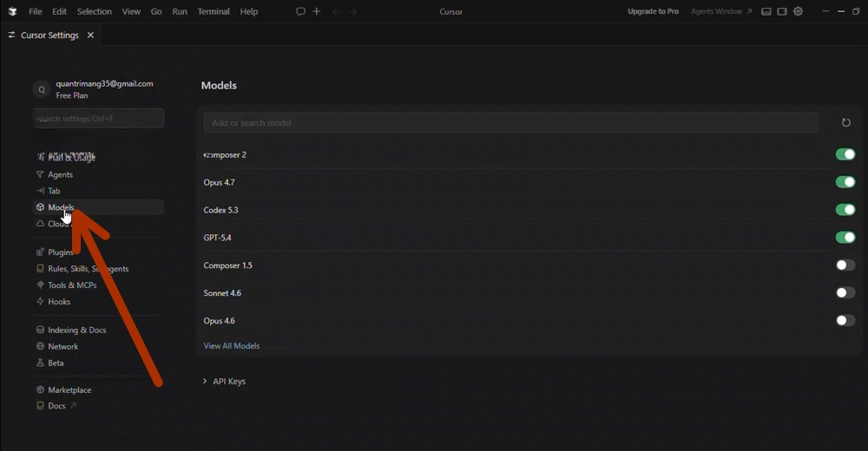Open the Terminal menu
The height and width of the screenshot is (451, 868).
tap(214, 11)
